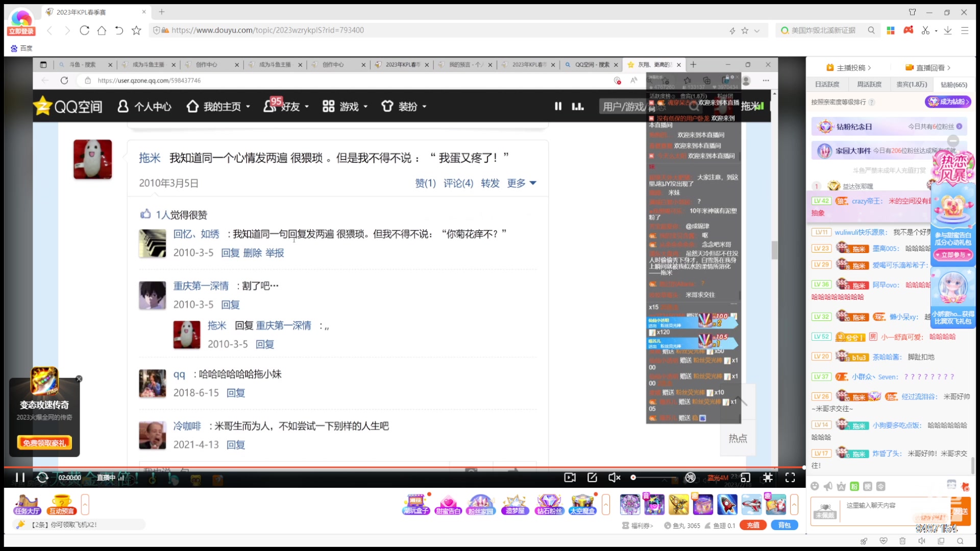Click the heartbeat icon in bottom bar
This screenshot has height=551, width=980.
coord(884,541)
